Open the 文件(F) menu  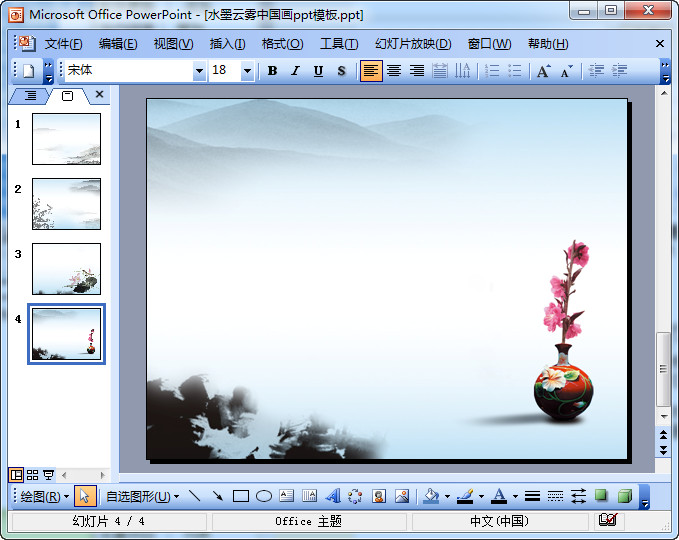tap(64, 44)
